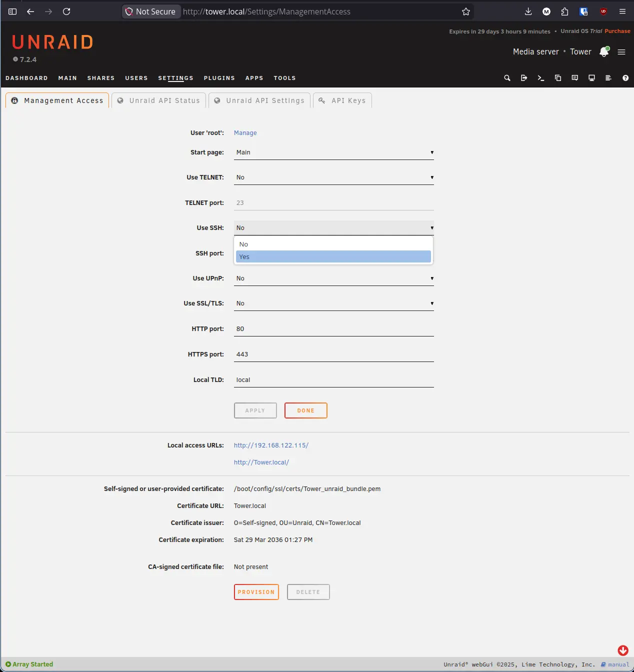This screenshot has height=672, width=634.
Task: Go back with browser back arrow
Action: pyautogui.click(x=30, y=11)
